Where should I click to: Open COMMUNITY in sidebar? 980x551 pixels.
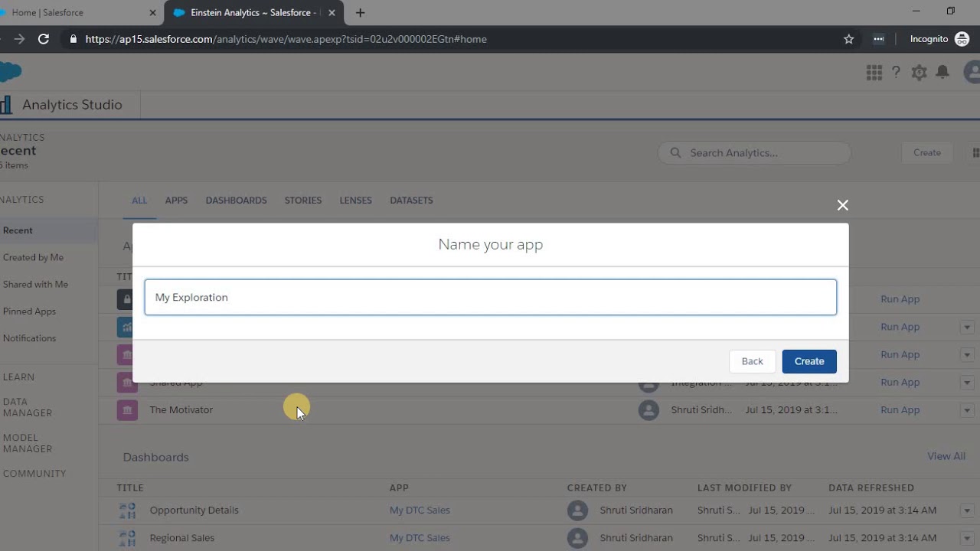(x=34, y=474)
